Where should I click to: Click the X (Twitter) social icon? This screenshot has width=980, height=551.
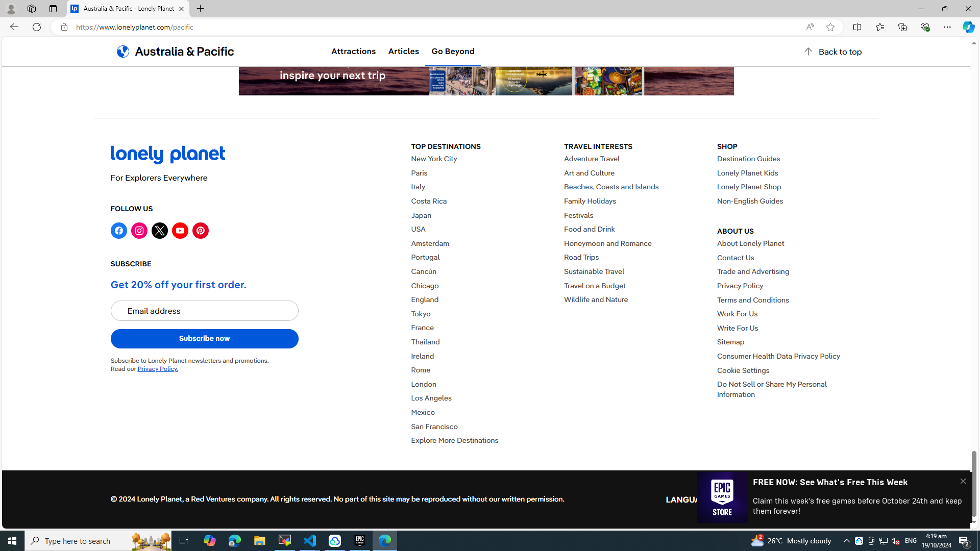[x=159, y=231]
